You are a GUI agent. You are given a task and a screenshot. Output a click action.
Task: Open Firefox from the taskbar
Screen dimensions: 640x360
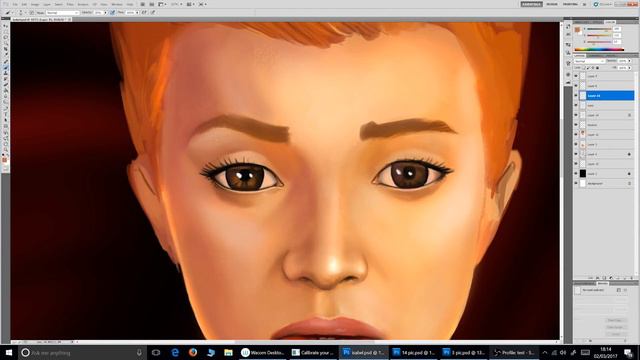pyautogui.click(x=193, y=352)
